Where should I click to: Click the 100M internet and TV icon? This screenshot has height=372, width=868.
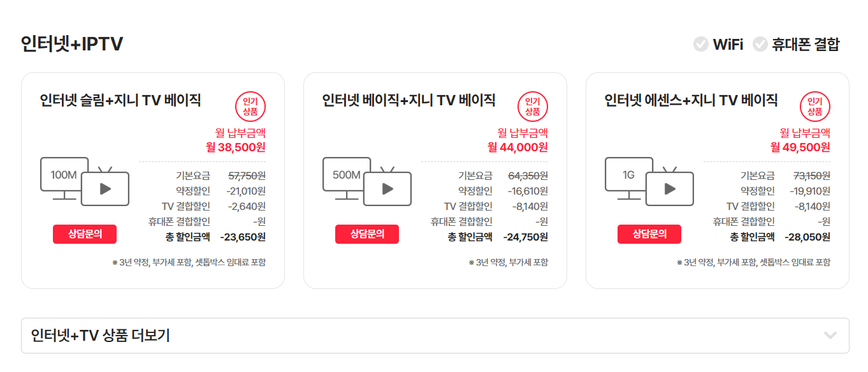85,181
